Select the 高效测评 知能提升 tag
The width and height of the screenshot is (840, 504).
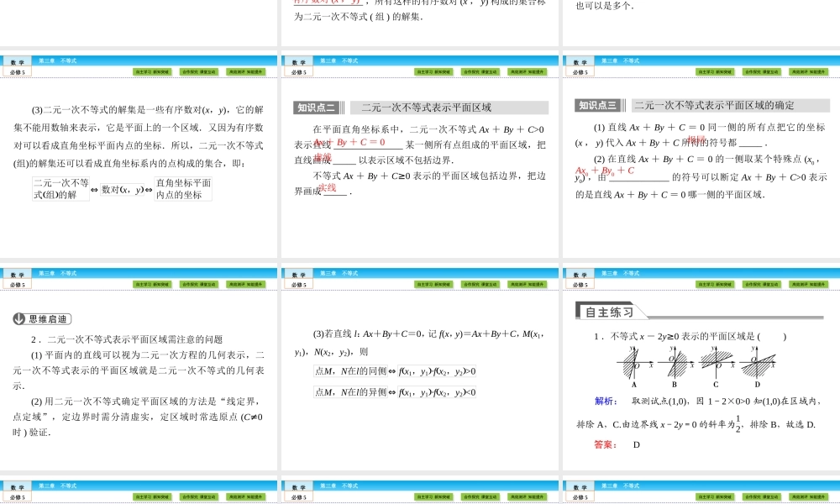(246, 71)
